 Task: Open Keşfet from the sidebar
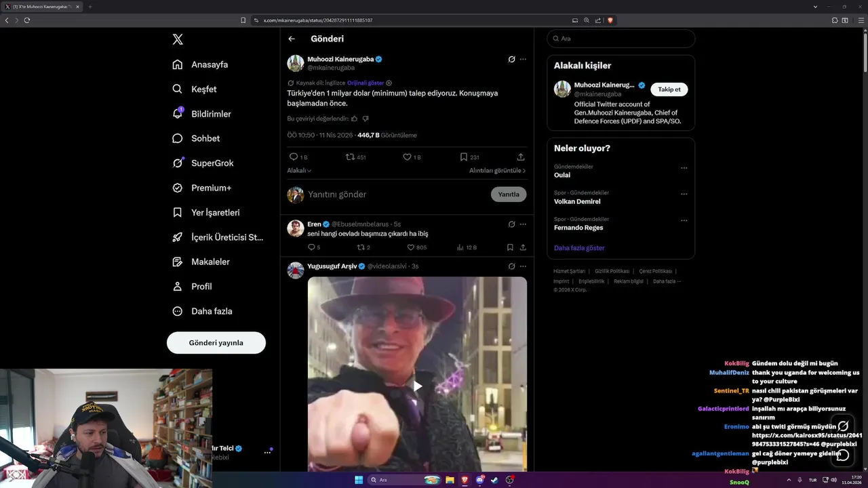tap(195, 89)
